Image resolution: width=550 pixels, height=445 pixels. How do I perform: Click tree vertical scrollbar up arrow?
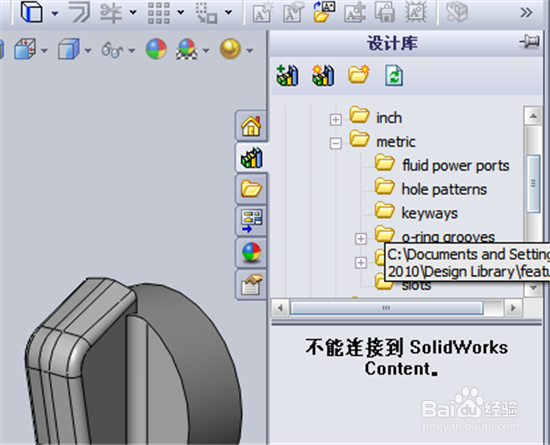pyautogui.click(x=533, y=116)
